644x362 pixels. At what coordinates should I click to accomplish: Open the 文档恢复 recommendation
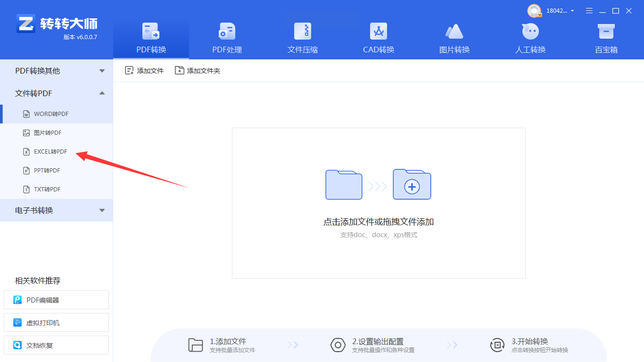click(57, 345)
